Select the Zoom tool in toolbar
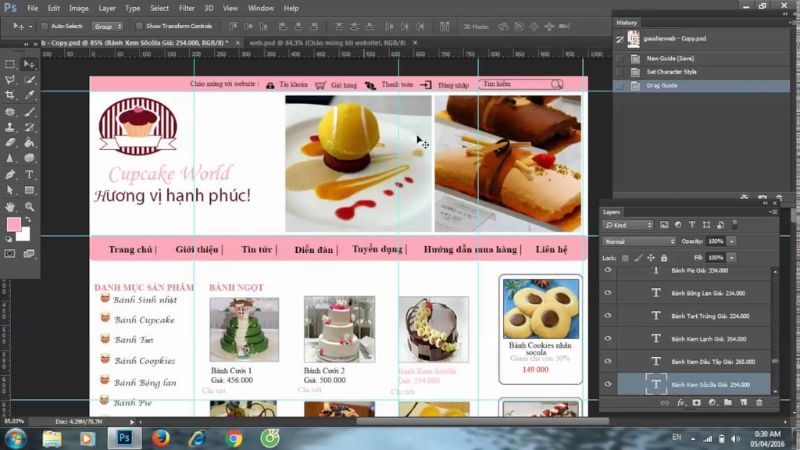 tap(29, 205)
